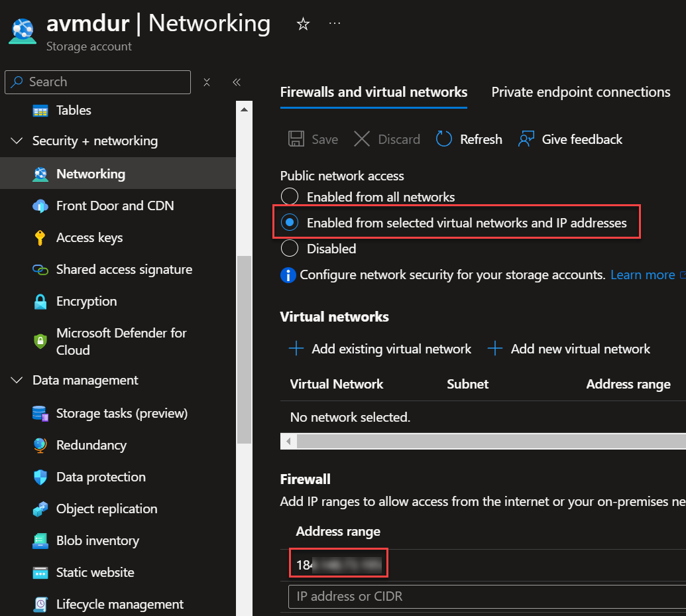Open the Firewalls and virtual networks tab
This screenshot has height=616, width=686.
click(x=374, y=92)
